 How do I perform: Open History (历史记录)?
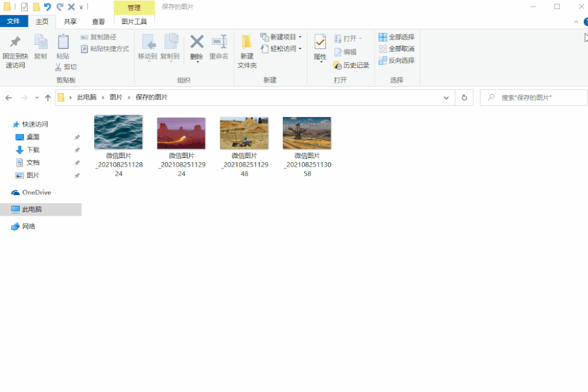tap(351, 65)
